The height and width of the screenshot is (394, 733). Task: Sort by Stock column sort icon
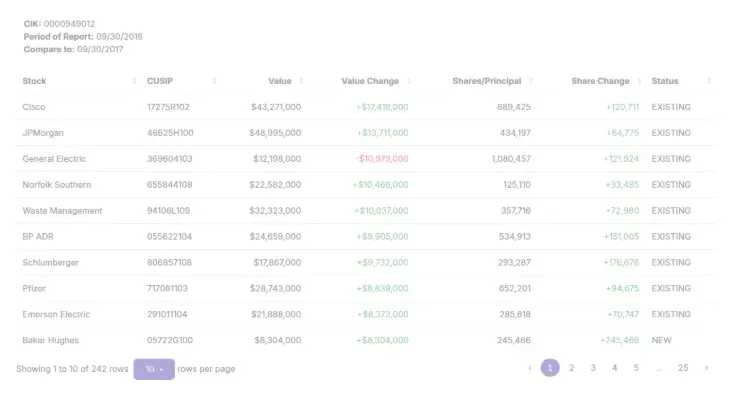(x=134, y=81)
